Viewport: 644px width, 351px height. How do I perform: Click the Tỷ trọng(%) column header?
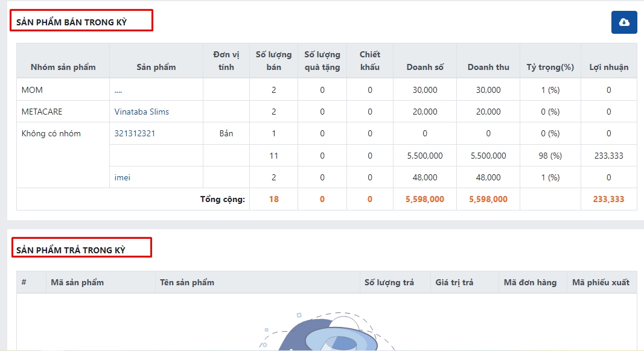coord(550,67)
